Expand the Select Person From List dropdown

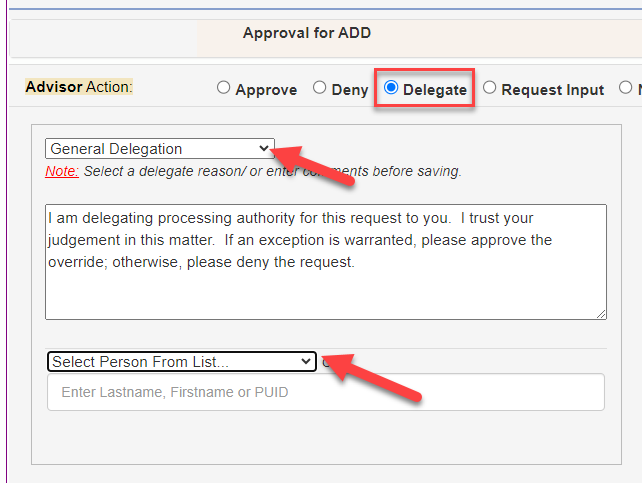point(181,361)
